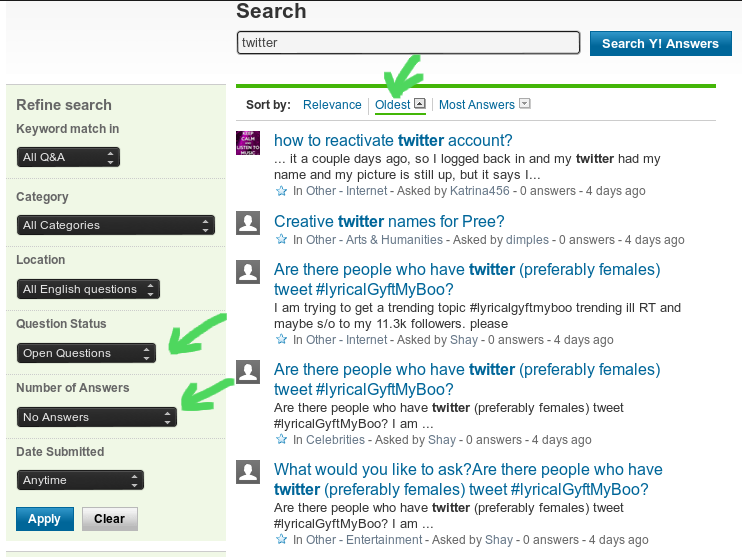742x557 pixels.
Task: Open 'Keyword match in' All Q&A dropdown
Action: pyautogui.click(x=68, y=157)
